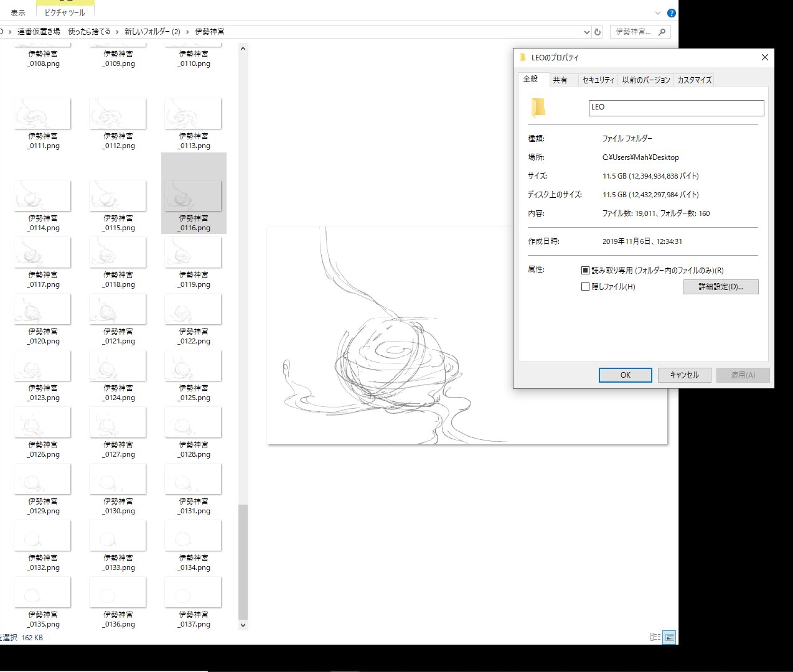Focus the 伊勢神宮 search box
The image size is (793, 672).
(639, 32)
